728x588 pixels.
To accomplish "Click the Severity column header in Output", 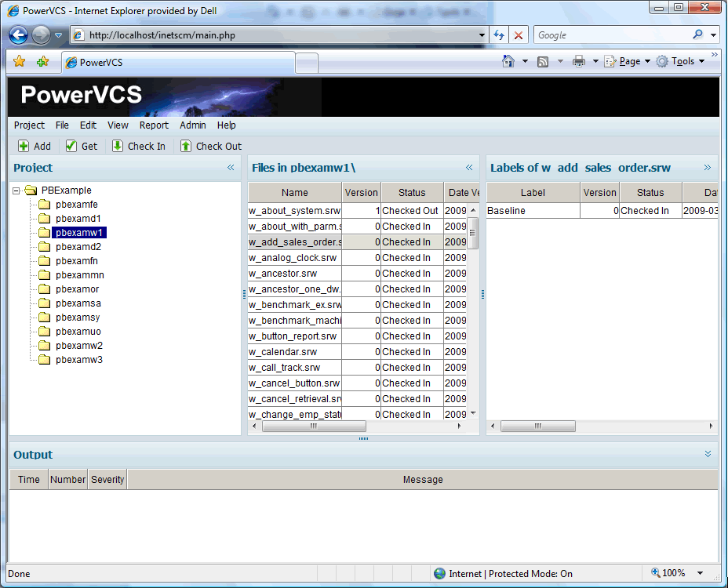I will [107, 479].
